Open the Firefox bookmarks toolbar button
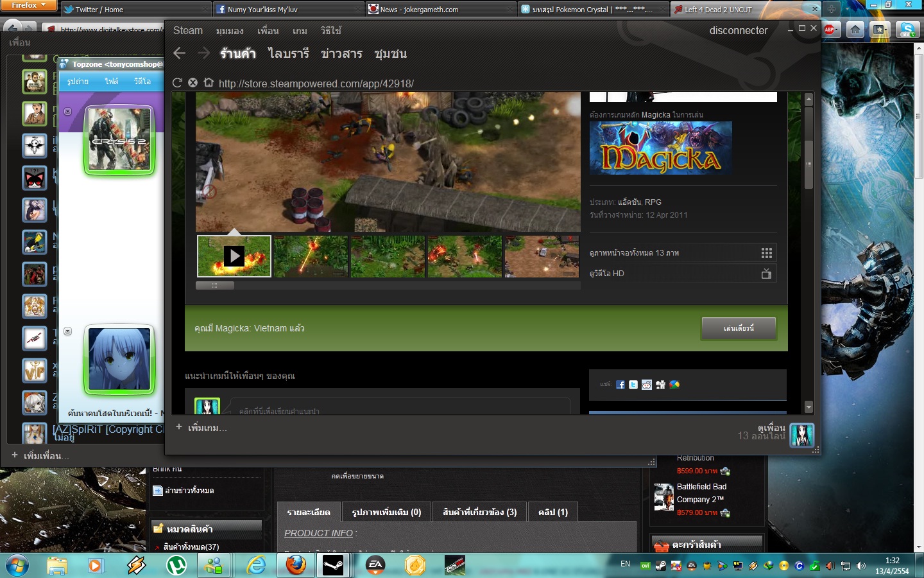This screenshot has height=578, width=924. tap(880, 30)
